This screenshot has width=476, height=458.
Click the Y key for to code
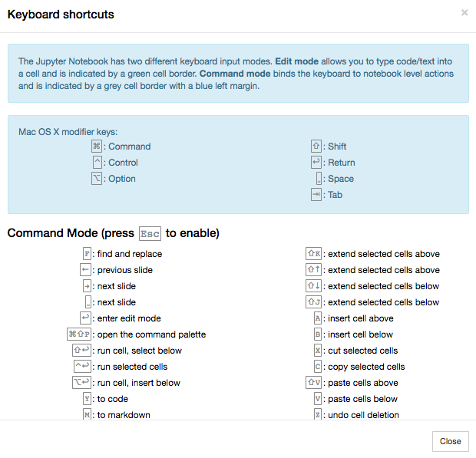88,399
